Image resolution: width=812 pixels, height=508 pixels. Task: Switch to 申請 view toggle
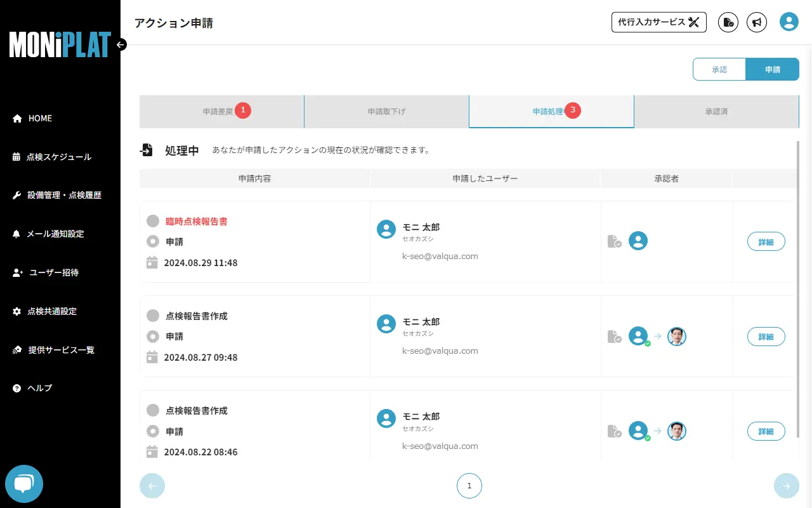click(772, 70)
